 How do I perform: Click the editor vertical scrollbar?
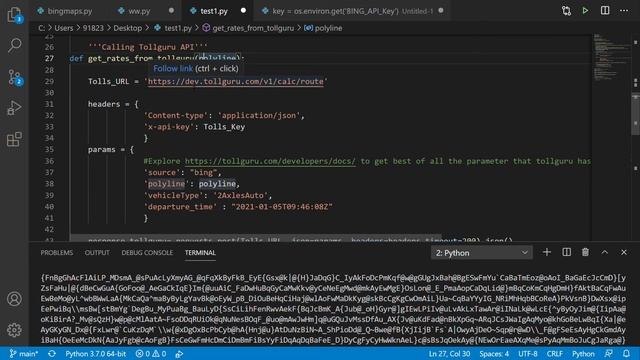(636, 114)
